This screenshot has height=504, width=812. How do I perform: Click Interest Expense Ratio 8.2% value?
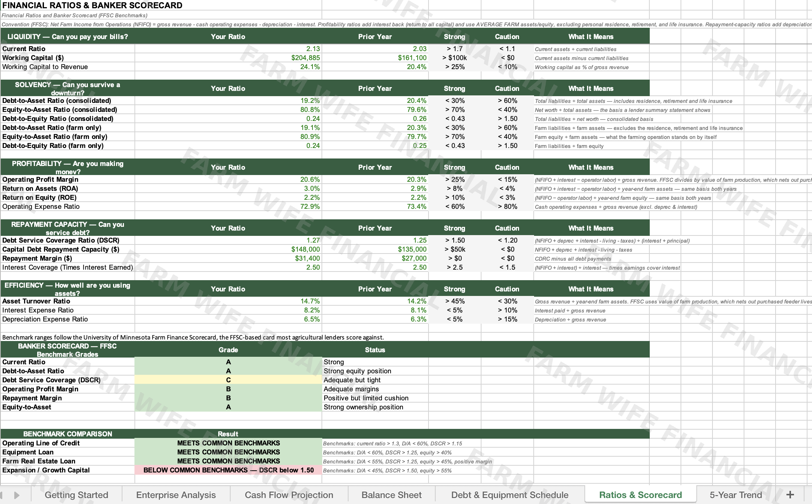[228, 310]
